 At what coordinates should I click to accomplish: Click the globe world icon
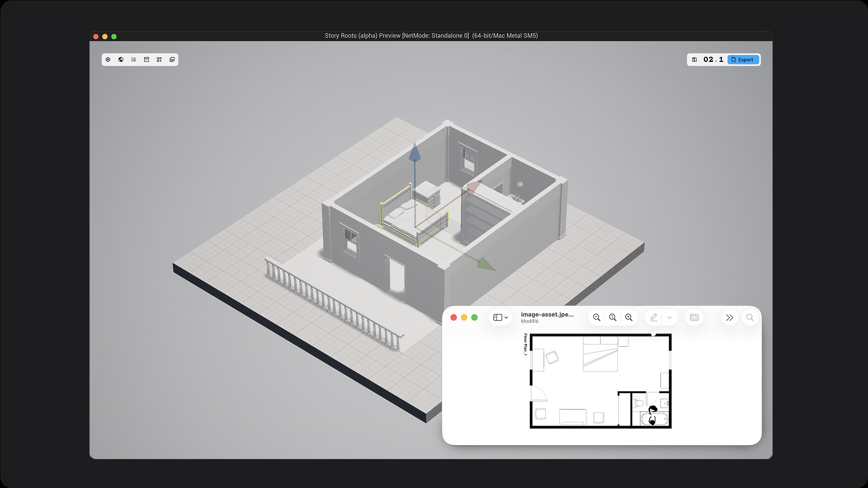(x=121, y=60)
